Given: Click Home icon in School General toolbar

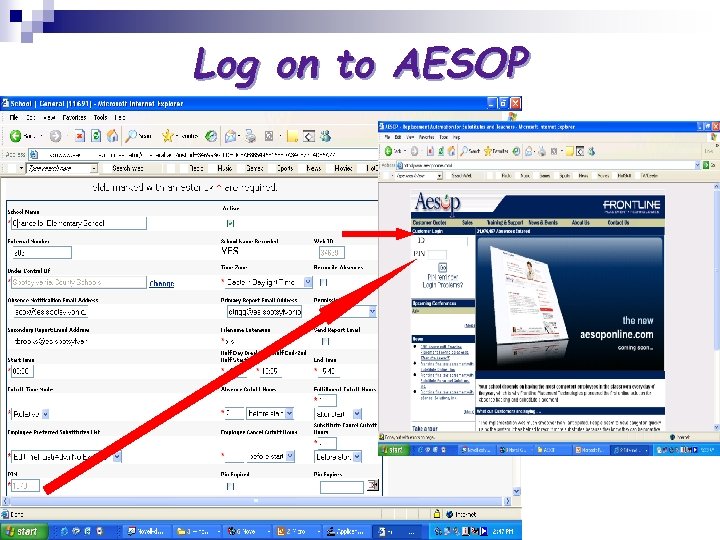Looking at the screenshot, I should [112, 136].
